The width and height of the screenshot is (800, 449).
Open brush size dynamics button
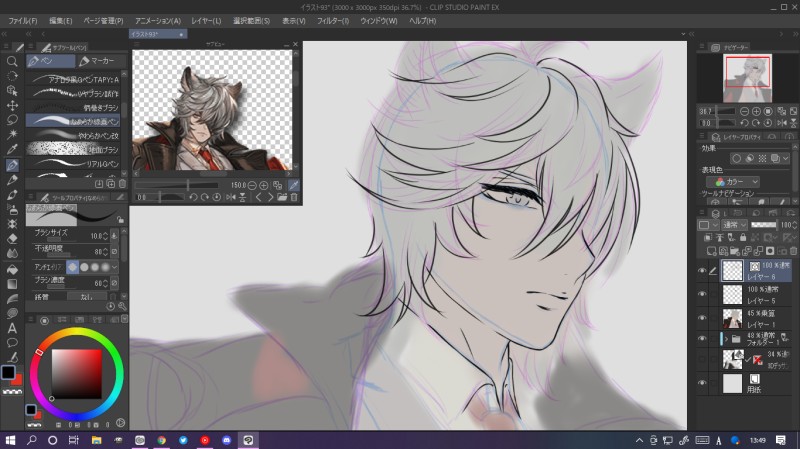(x=114, y=236)
